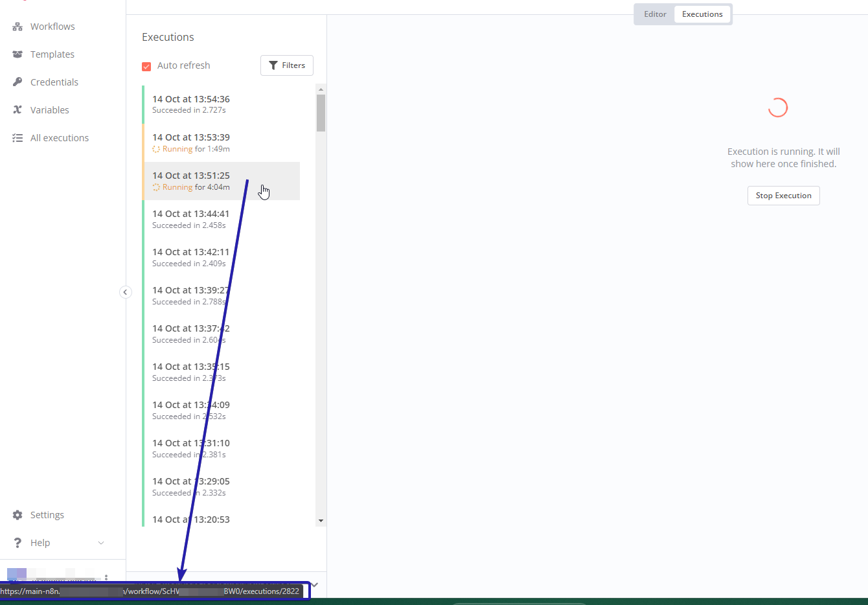Expand the chevron at bottom of executions panel

[315, 585]
